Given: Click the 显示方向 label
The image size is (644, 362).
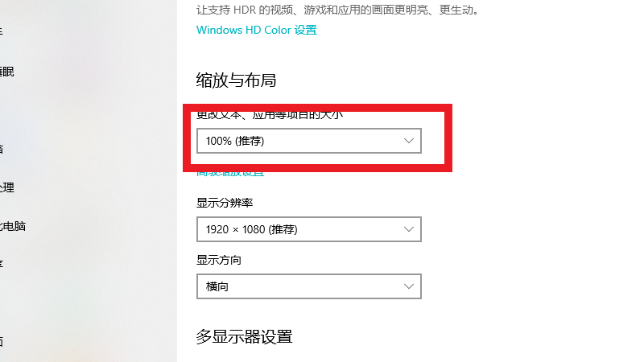Looking at the screenshot, I should [219, 260].
